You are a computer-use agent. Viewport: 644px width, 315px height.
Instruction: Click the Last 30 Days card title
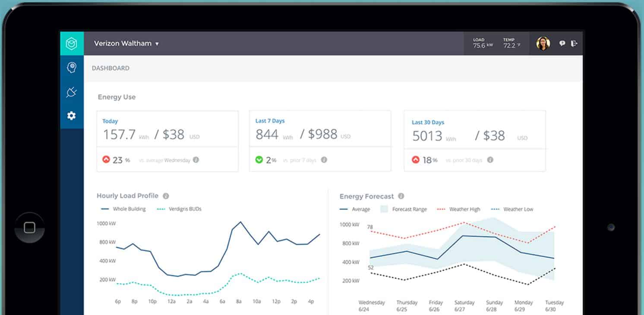point(428,123)
